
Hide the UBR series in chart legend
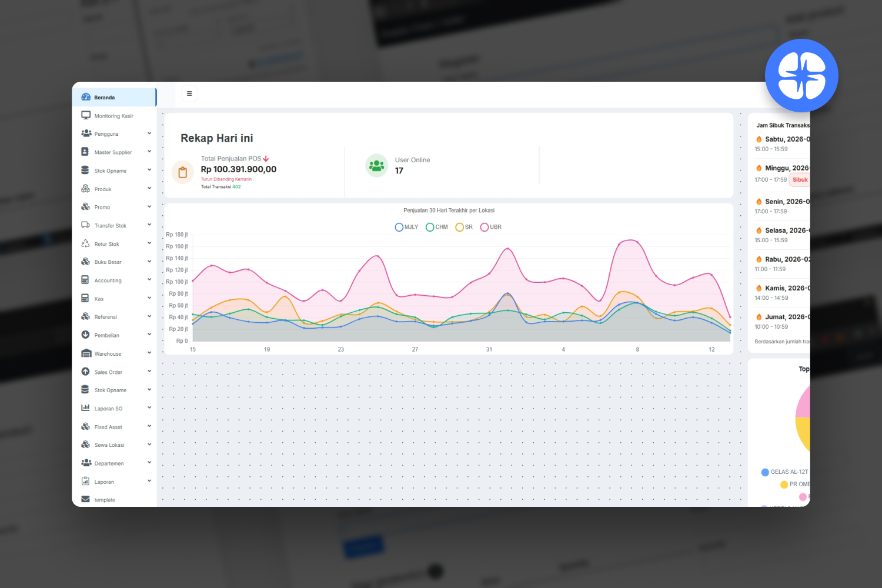point(485,227)
